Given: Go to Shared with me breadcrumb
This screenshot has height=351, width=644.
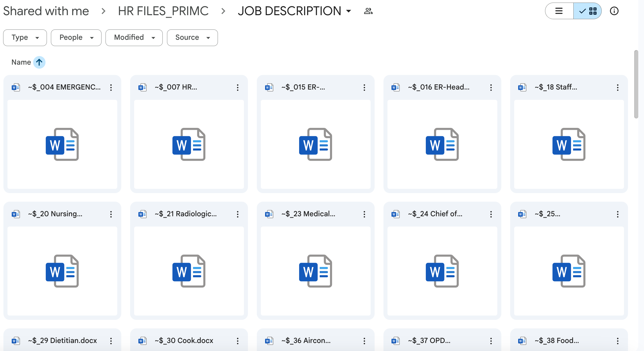Looking at the screenshot, I should (46, 11).
